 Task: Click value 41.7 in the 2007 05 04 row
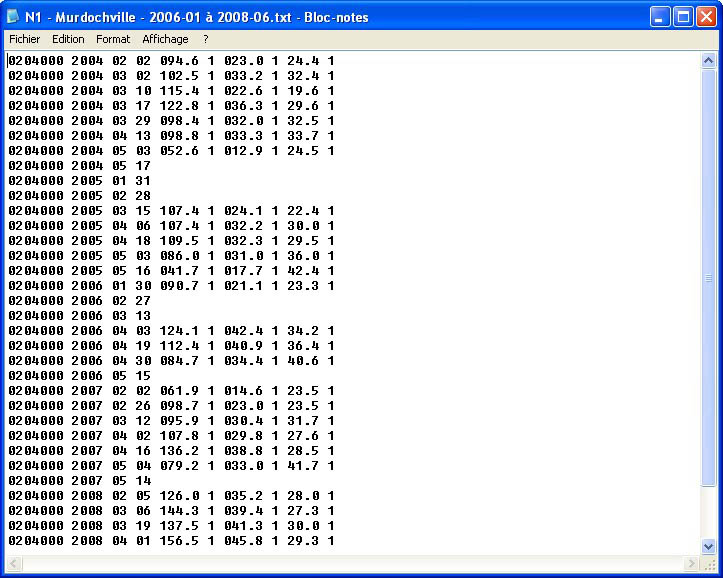pos(303,466)
